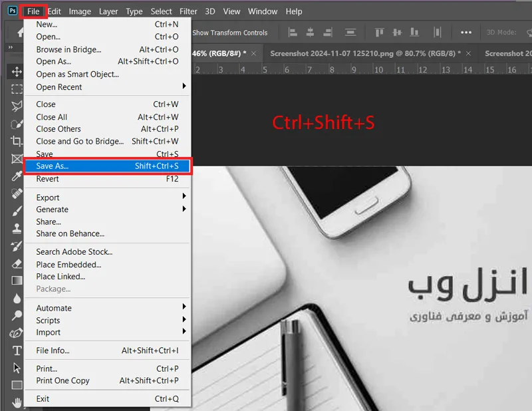This screenshot has height=411, width=532.
Task: Select the Eraser tool
Action: click(17, 263)
